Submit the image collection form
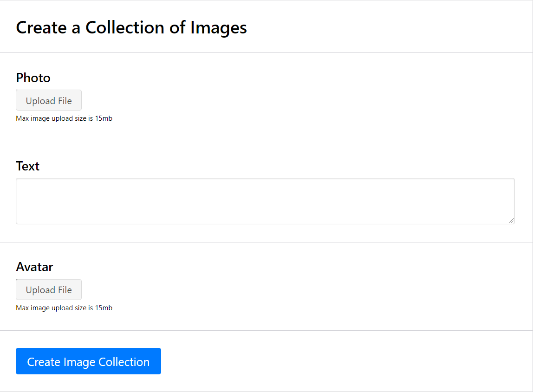The height and width of the screenshot is (392, 533). (x=88, y=361)
